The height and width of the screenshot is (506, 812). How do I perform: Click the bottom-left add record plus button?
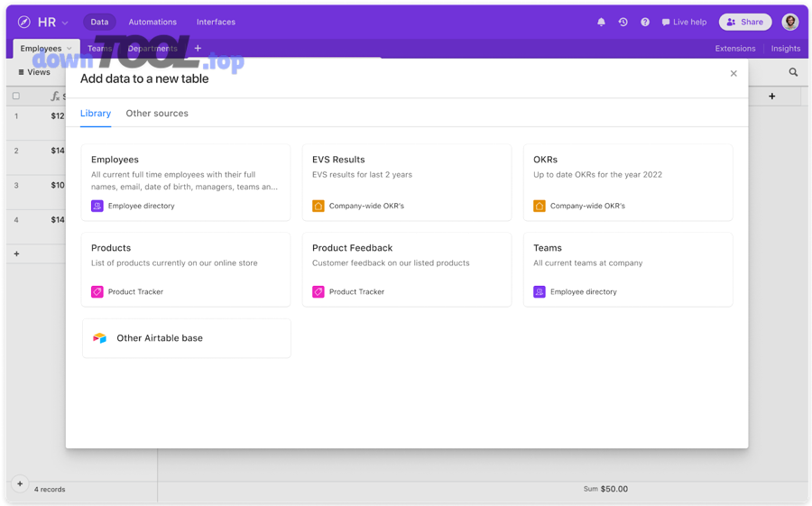pos(20,483)
